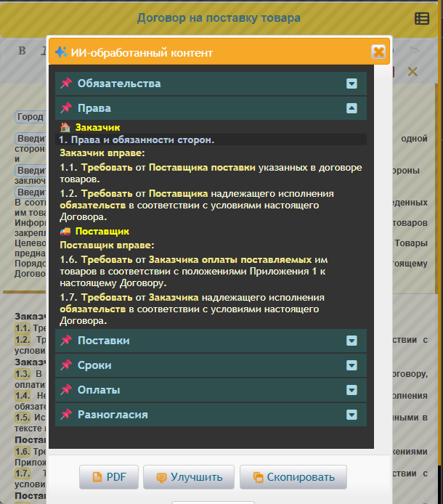Select the Оплаты section header
The width and height of the screenshot is (443, 504).
coord(211,390)
